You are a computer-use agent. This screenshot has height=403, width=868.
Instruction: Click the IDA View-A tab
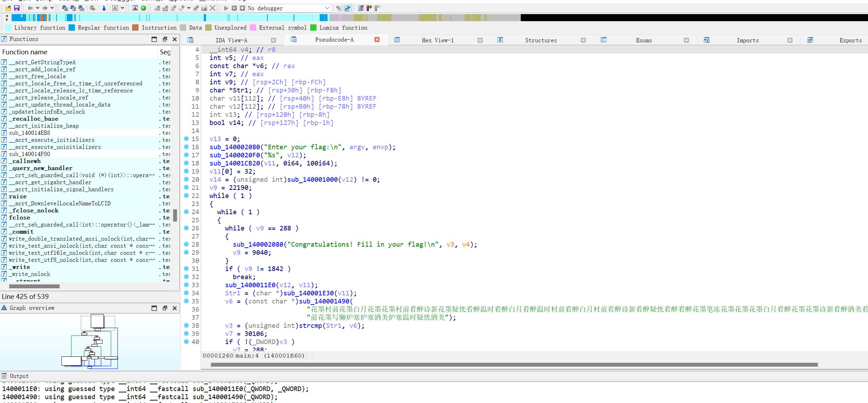coord(232,40)
